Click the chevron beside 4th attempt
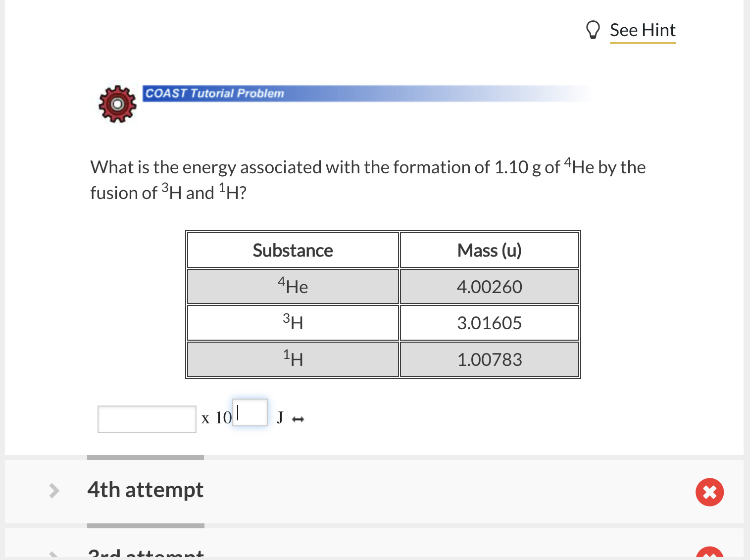Screen dimensions: 750x560 click(x=54, y=491)
